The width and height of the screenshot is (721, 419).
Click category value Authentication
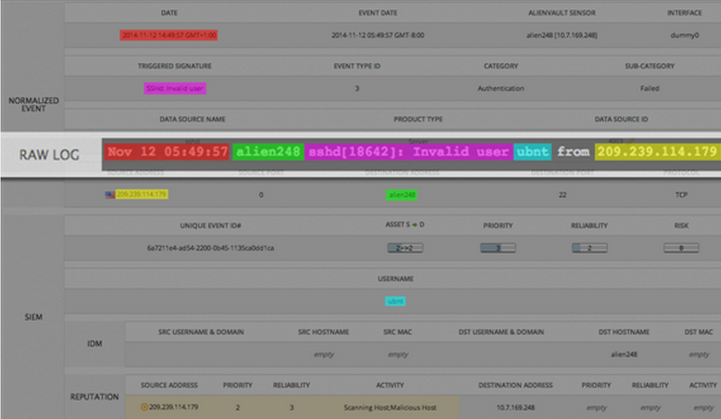click(501, 88)
